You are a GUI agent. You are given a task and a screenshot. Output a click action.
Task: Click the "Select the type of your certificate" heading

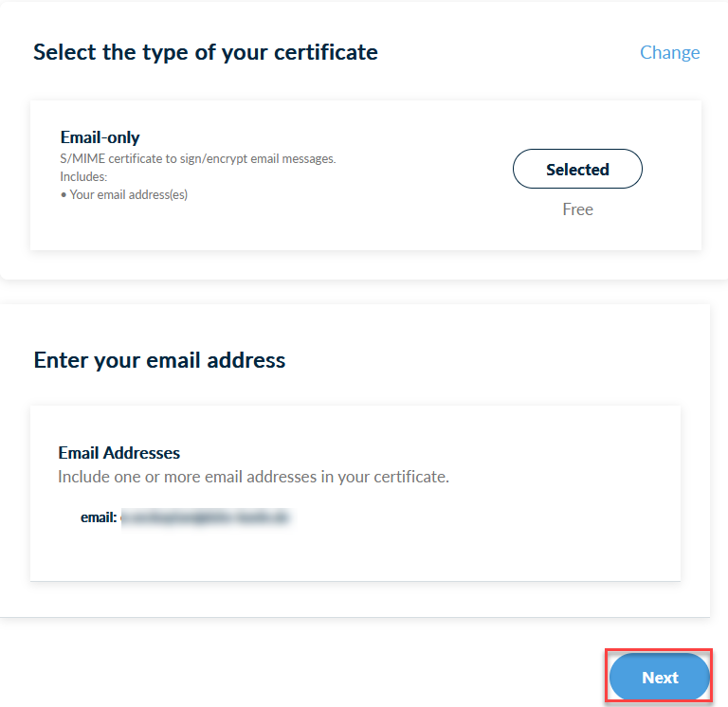(205, 52)
